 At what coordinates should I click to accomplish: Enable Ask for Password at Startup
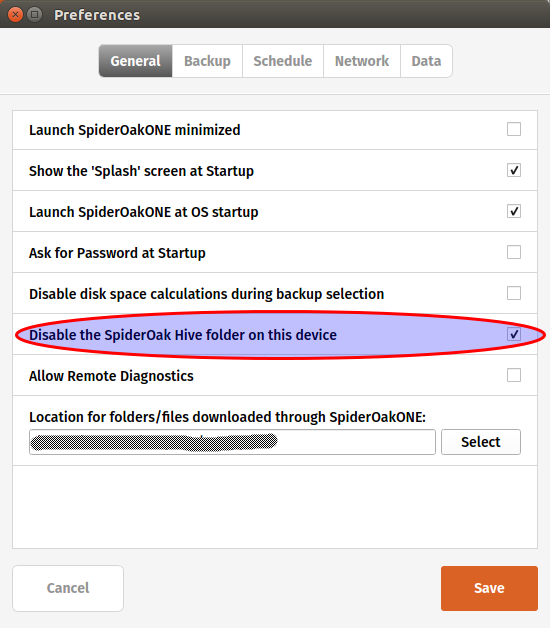514,252
